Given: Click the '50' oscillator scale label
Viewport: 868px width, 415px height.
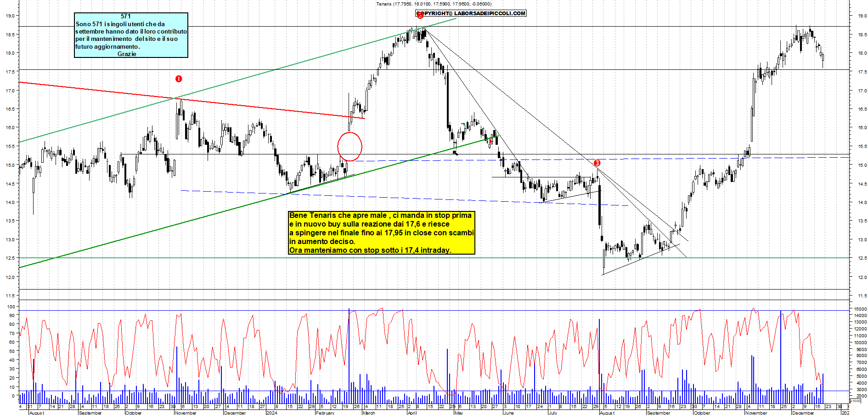Looking at the screenshot, I should (x=12, y=351).
